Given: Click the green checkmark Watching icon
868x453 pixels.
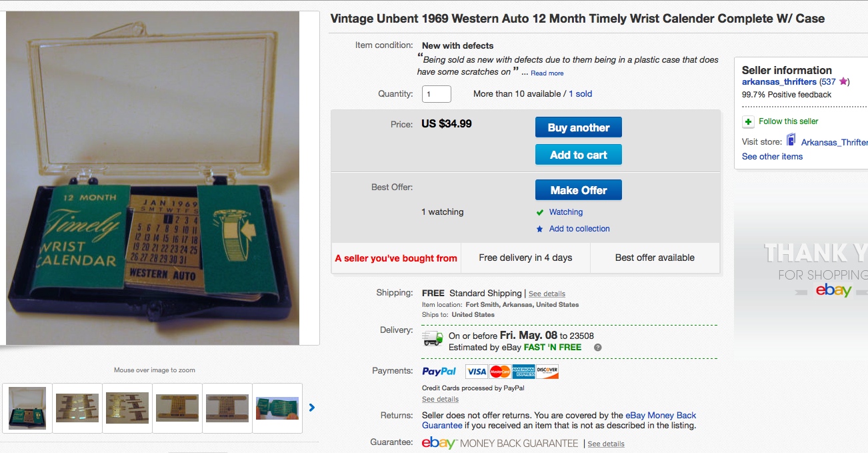Looking at the screenshot, I should pos(540,212).
